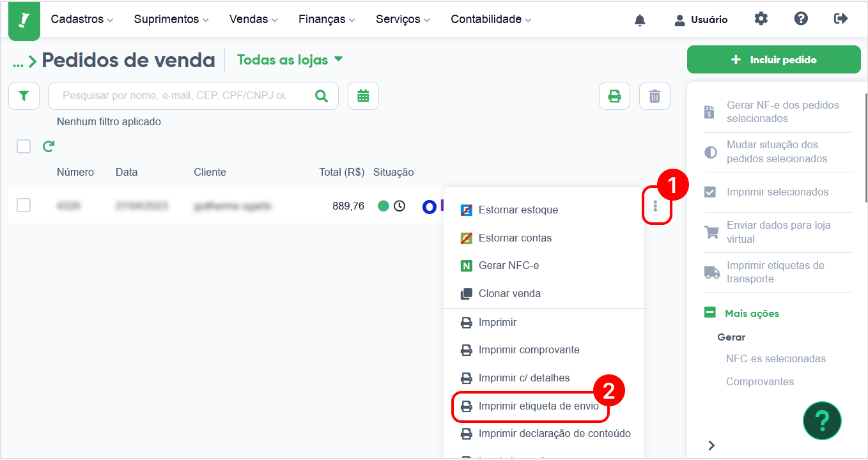This screenshot has width=868, height=460.
Task: Click the search magnifier icon
Action: (x=322, y=96)
